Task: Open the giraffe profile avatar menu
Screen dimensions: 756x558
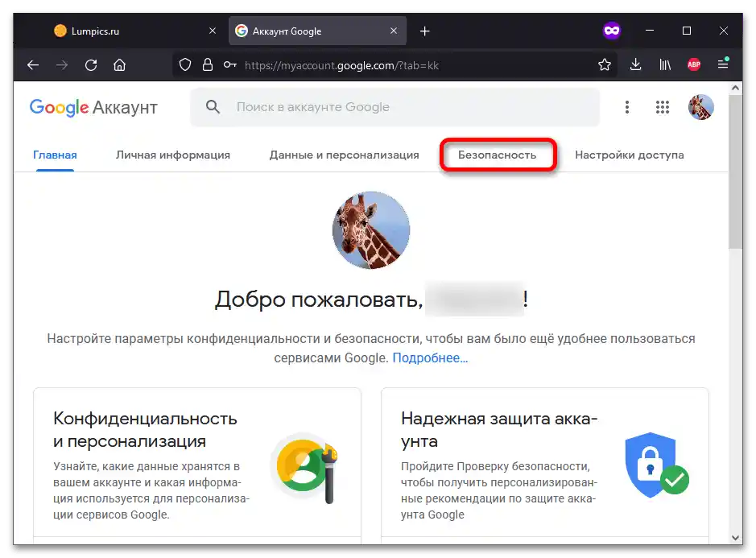Action: (700, 107)
